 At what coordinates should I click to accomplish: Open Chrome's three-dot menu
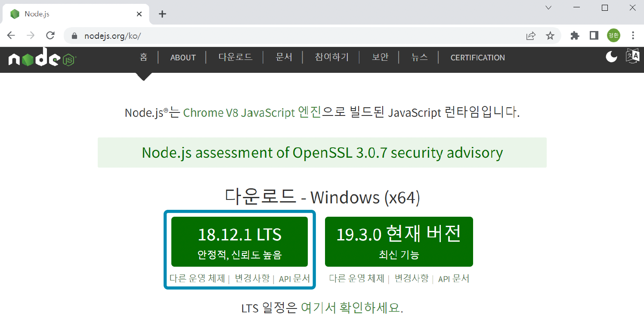tap(633, 36)
